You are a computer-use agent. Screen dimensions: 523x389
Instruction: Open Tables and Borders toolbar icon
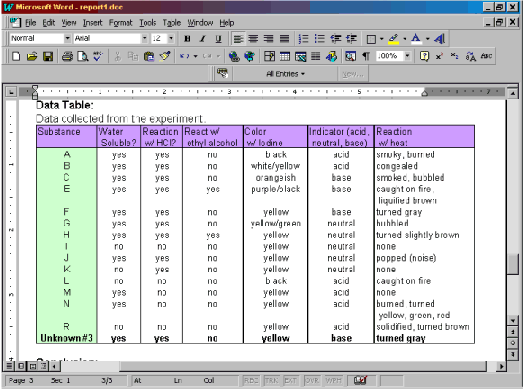(269, 56)
